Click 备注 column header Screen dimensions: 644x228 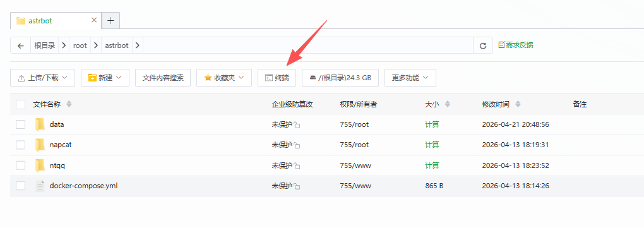click(x=580, y=104)
